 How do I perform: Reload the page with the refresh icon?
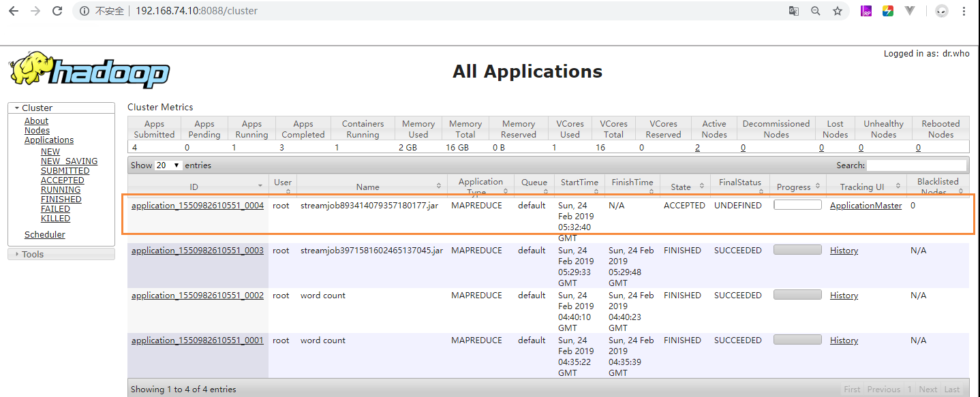point(57,11)
